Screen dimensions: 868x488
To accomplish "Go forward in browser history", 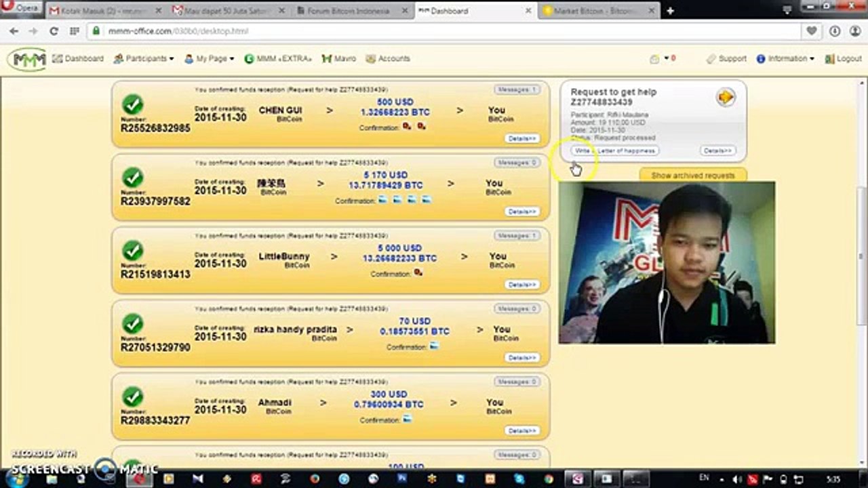I will click(33, 31).
